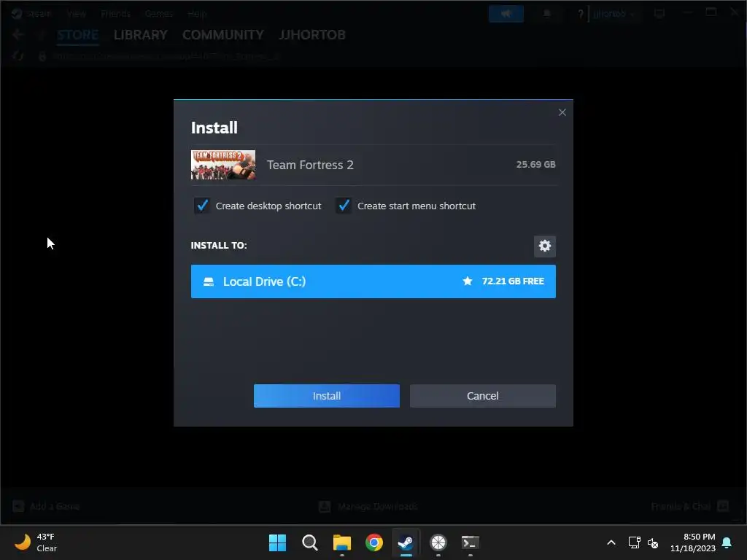Click the Steam big picture monitor icon
747x560 pixels.
click(659, 13)
